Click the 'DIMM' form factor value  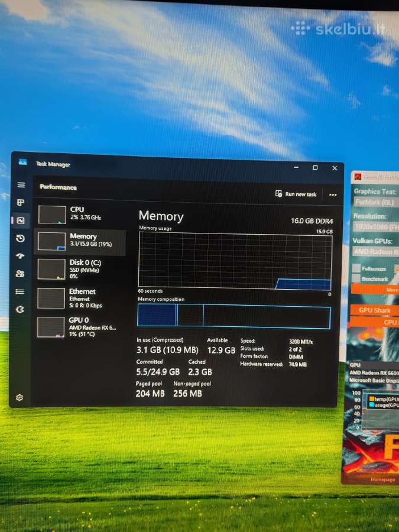296,357
